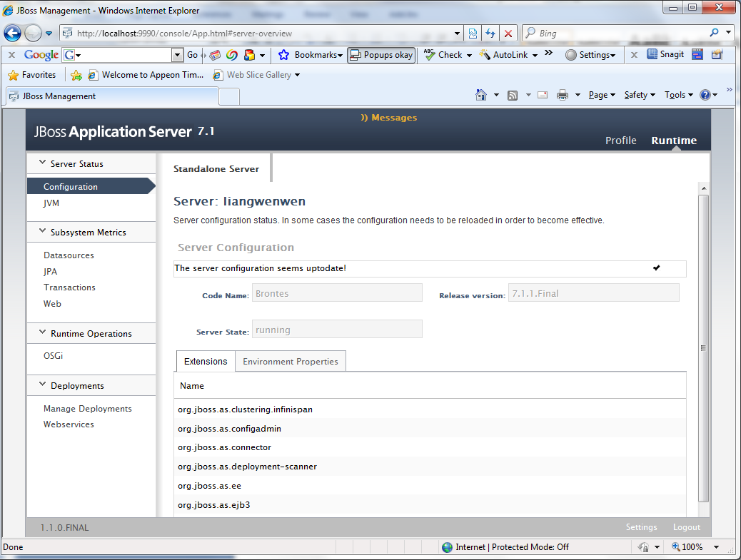Click the Settings link in footer
The image size is (741, 560).
click(x=641, y=527)
